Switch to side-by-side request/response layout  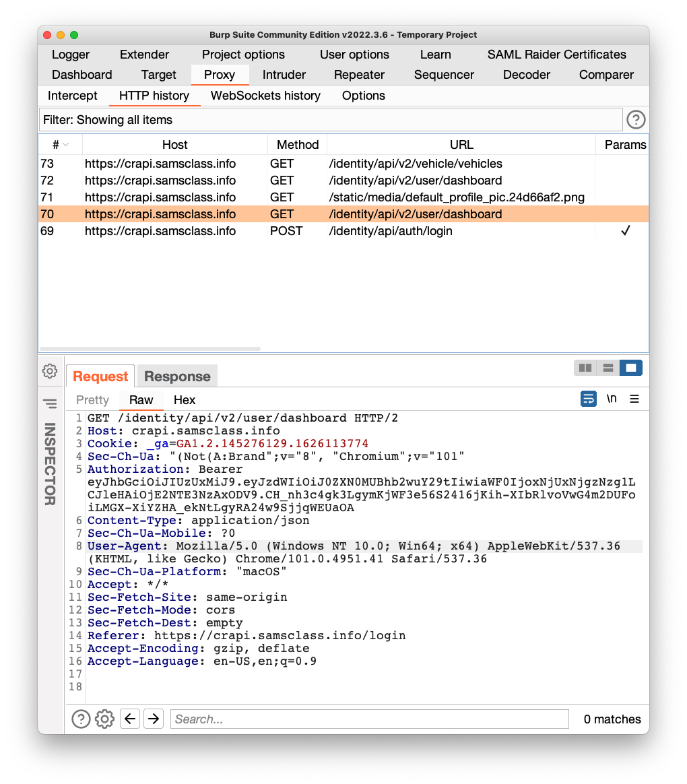click(585, 368)
